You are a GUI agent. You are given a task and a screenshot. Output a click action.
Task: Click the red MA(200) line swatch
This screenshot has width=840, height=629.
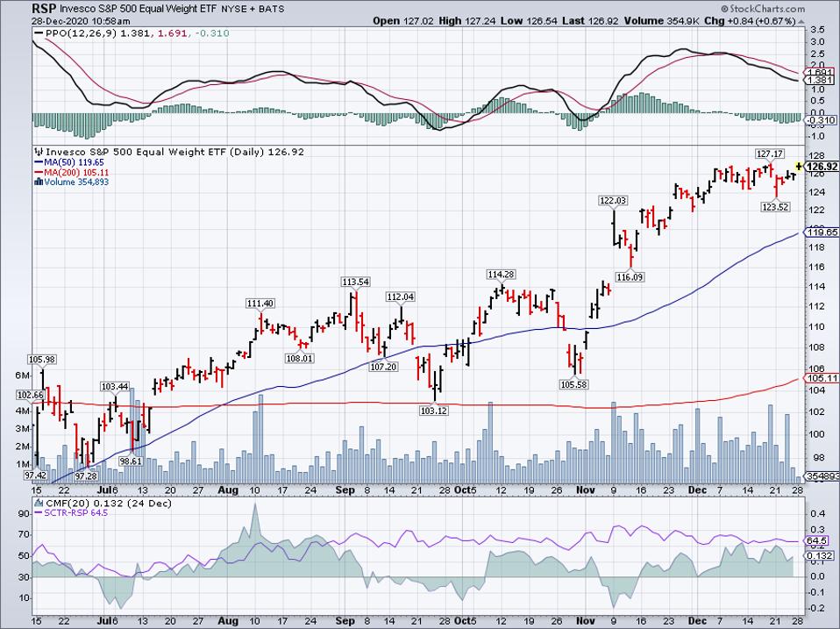point(39,173)
